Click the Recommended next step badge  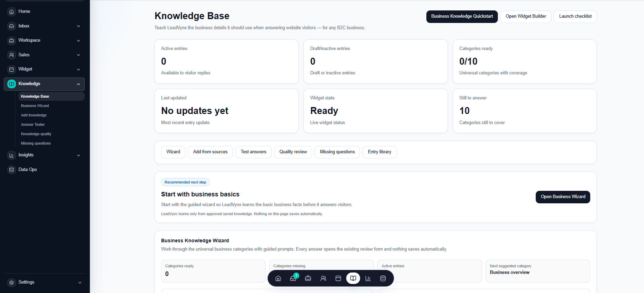[x=185, y=182]
